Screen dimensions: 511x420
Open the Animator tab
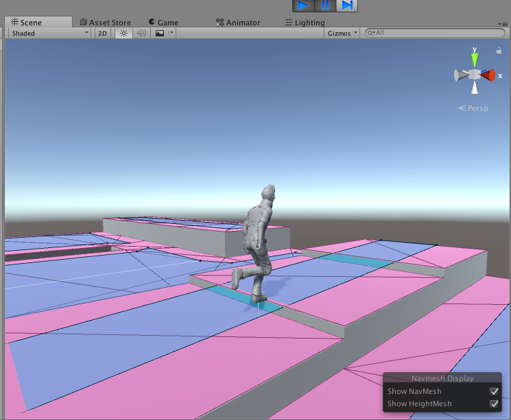click(x=238, y=22)
